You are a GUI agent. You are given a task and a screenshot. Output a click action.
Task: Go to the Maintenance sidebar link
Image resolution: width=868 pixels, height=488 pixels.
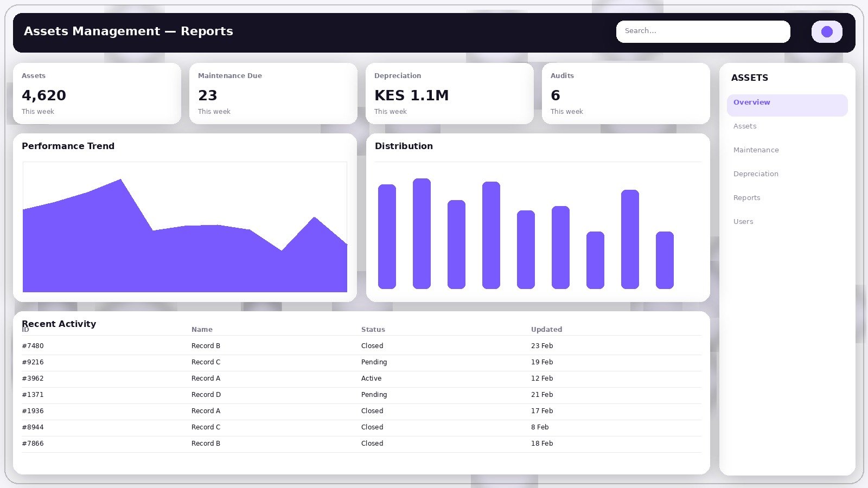pyautogui.click(x=756, y=150)
